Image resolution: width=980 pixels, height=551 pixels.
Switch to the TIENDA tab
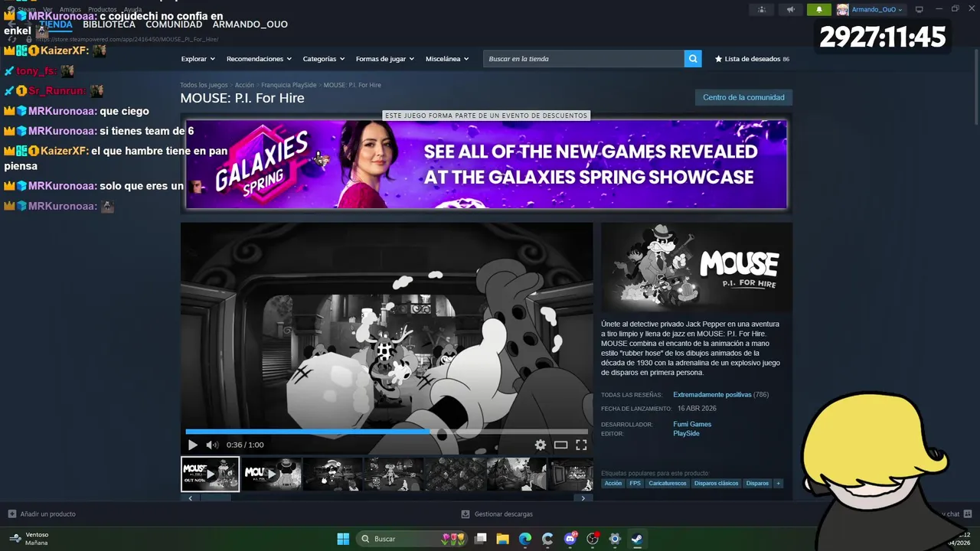click(x=56, y=24)
